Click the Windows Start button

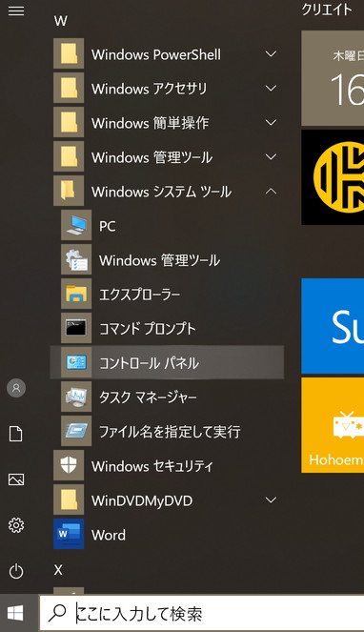click(15, 614)
